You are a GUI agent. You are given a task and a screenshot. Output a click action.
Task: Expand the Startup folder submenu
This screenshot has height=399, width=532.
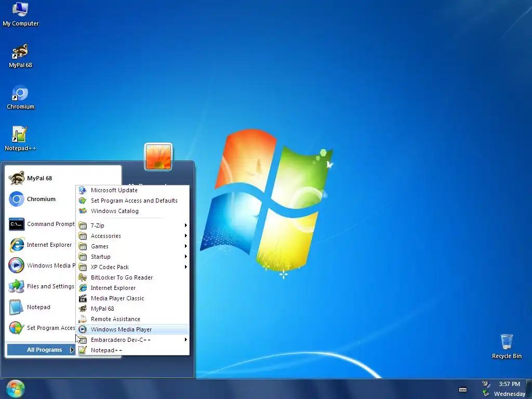133,257
